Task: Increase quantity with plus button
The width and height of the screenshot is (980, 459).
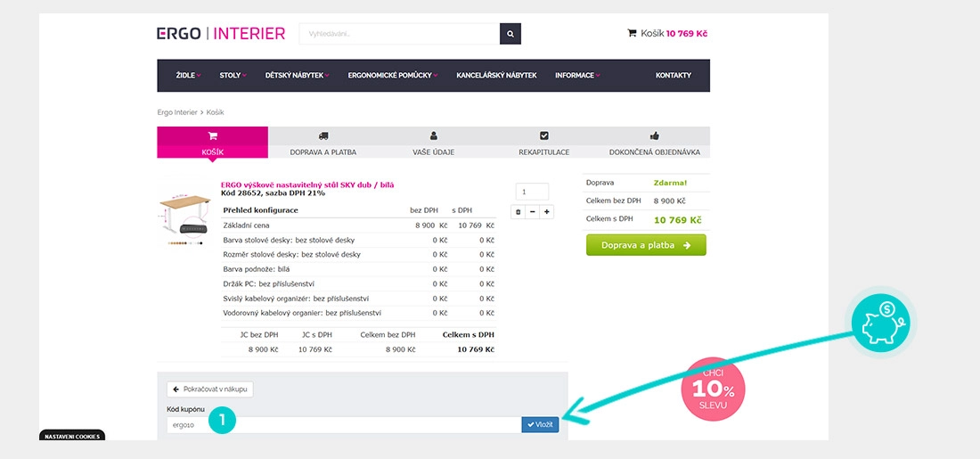Action: click(547, 212)
